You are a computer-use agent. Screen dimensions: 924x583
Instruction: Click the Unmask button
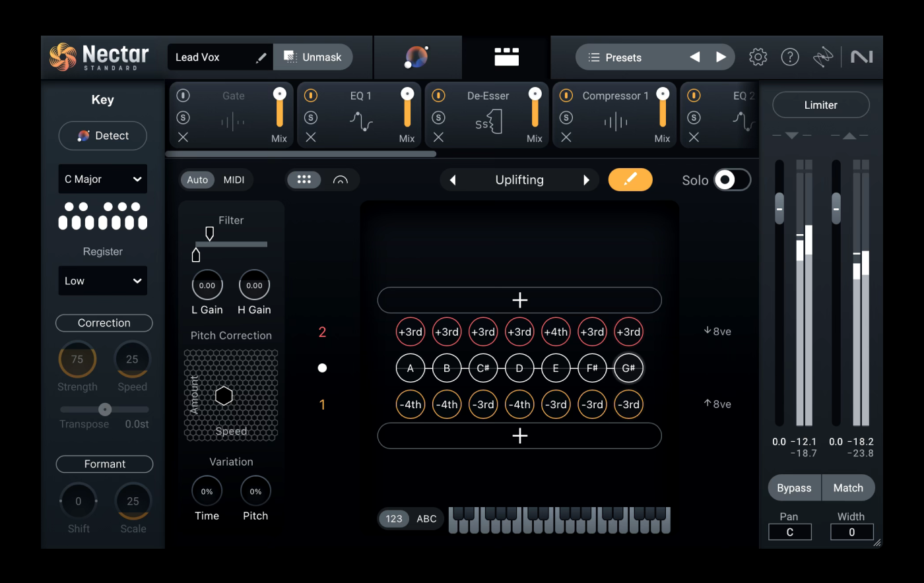pos(313,57)
